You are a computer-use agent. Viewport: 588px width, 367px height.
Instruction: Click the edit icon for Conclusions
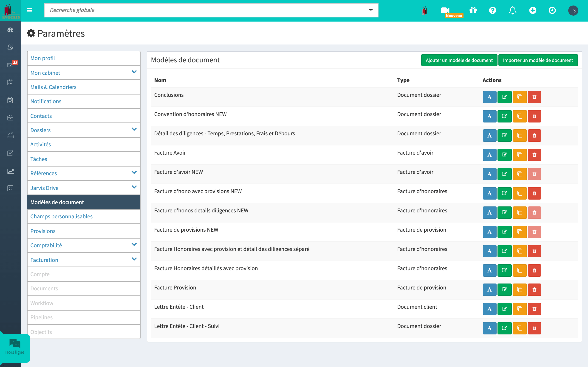(505, 97)
